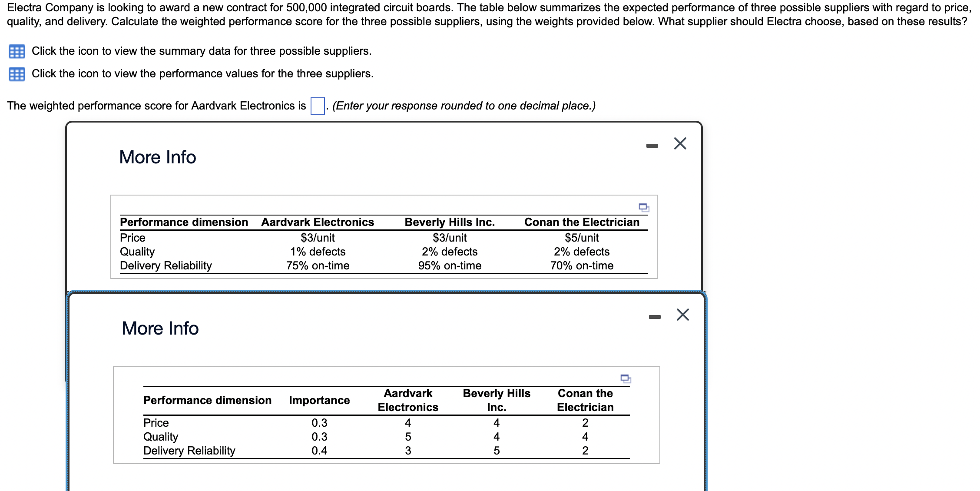
Task: Click 'view the performance values' link text
Action: tap(202, 74)
